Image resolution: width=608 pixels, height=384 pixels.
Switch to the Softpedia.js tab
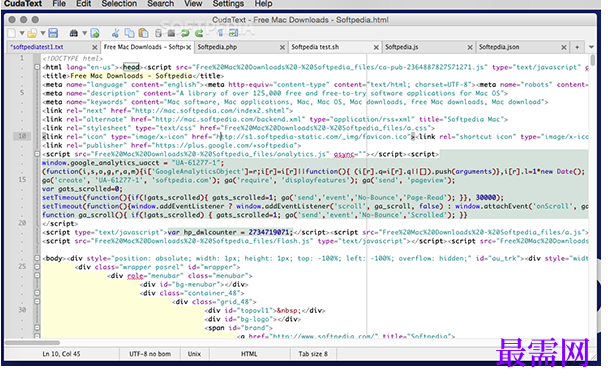(x=429, y=47)
